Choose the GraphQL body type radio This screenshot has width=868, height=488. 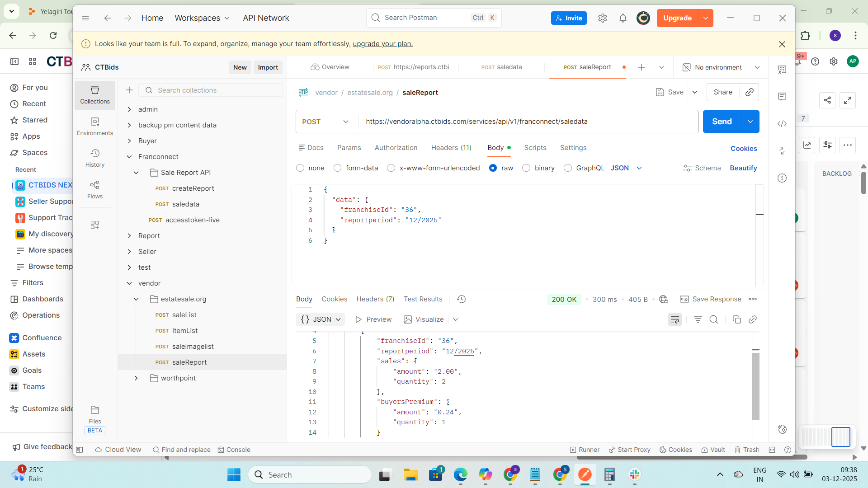568,168
